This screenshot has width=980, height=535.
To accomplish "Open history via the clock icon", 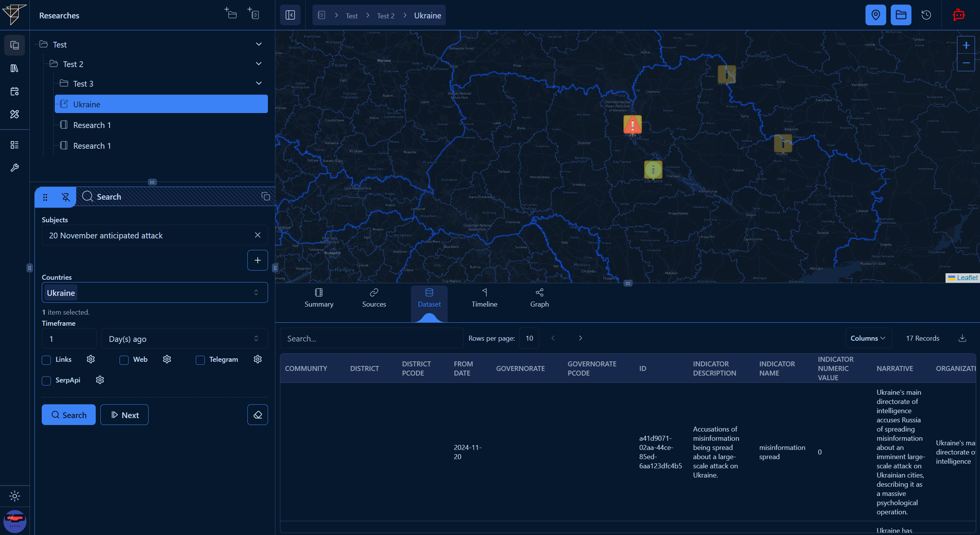I will 926,15.
